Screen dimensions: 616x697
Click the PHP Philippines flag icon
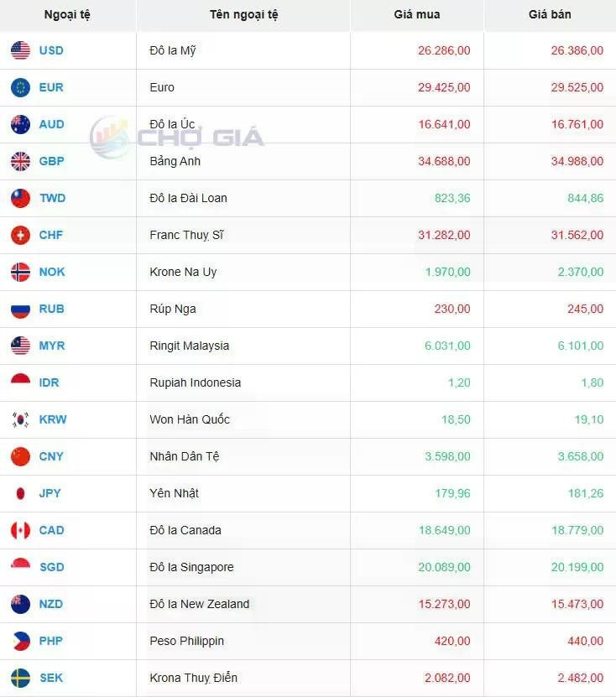tap(20, 641)
